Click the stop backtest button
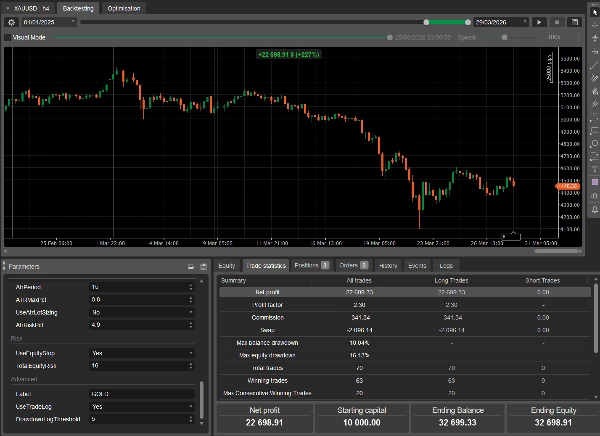 pos(557,21)
